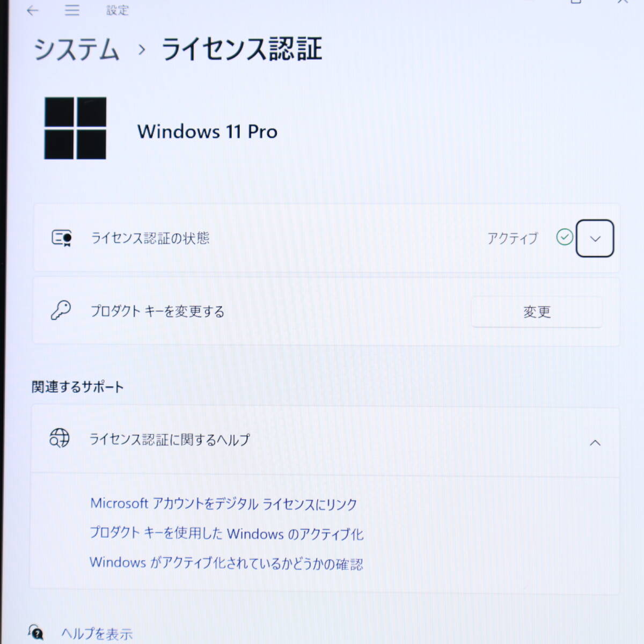The image size is (644, 644).
Task: Click the ライセンス認証に関するヘルプ row label
Action: [170, 440]
